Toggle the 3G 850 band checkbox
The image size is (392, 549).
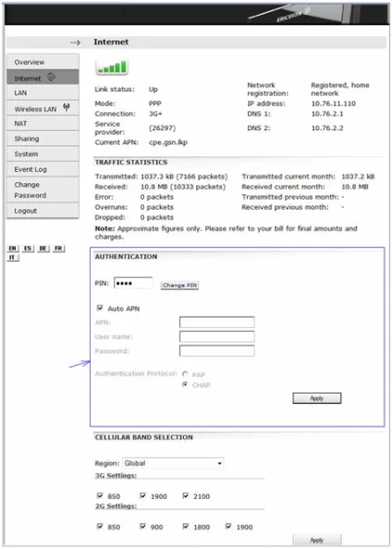click(100, 495)
